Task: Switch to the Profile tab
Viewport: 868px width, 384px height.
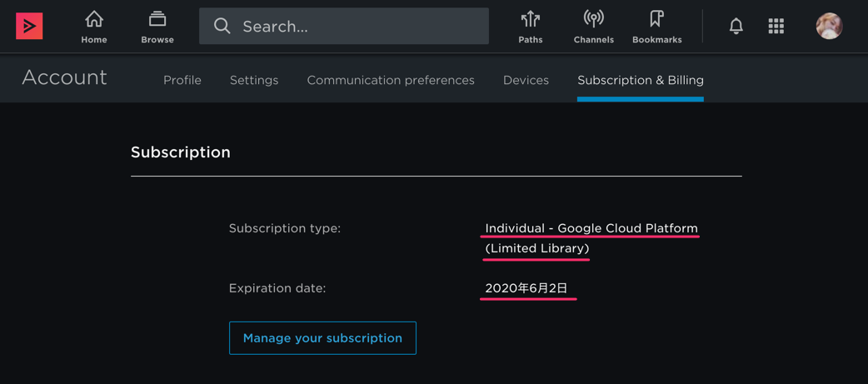Action: [x=182, y=80]
